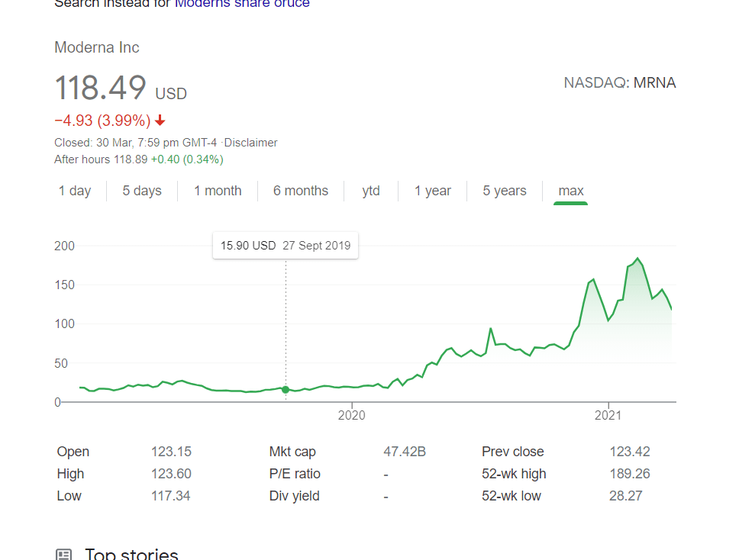Open the Disclaimer link
Viewport: 739px width, 560px height.
[x=252, y=143]
